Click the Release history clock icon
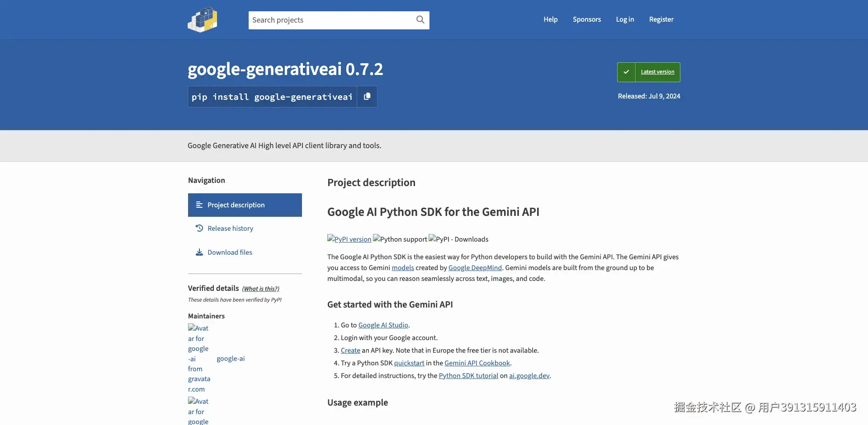868x425 pixels. [199, 228]
